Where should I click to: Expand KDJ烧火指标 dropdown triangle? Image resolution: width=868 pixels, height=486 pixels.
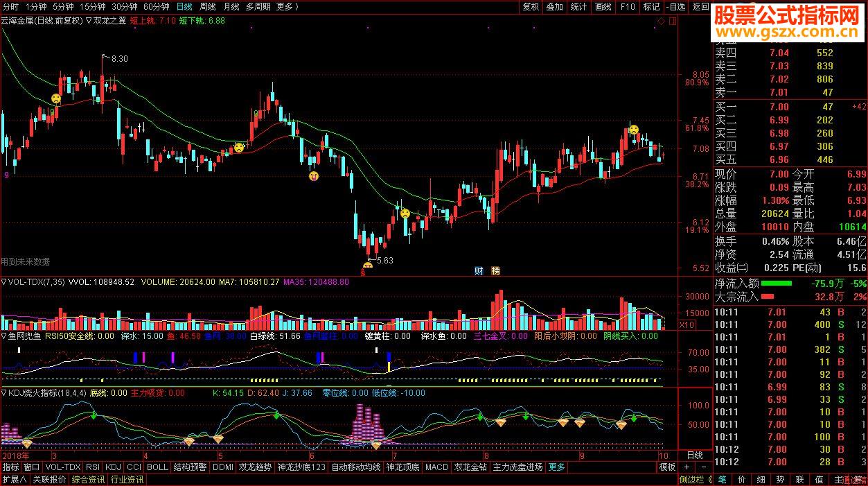point(4,392)
